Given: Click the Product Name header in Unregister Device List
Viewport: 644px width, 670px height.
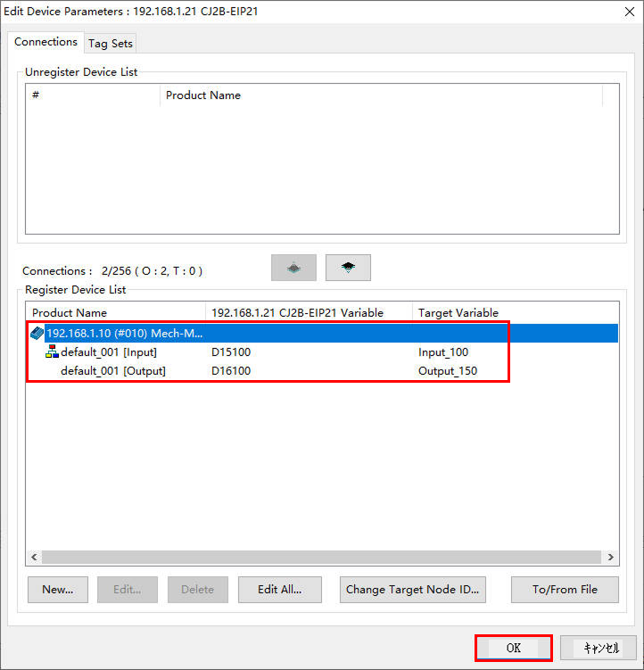Looking at the screenshot, I should point(381,95).
